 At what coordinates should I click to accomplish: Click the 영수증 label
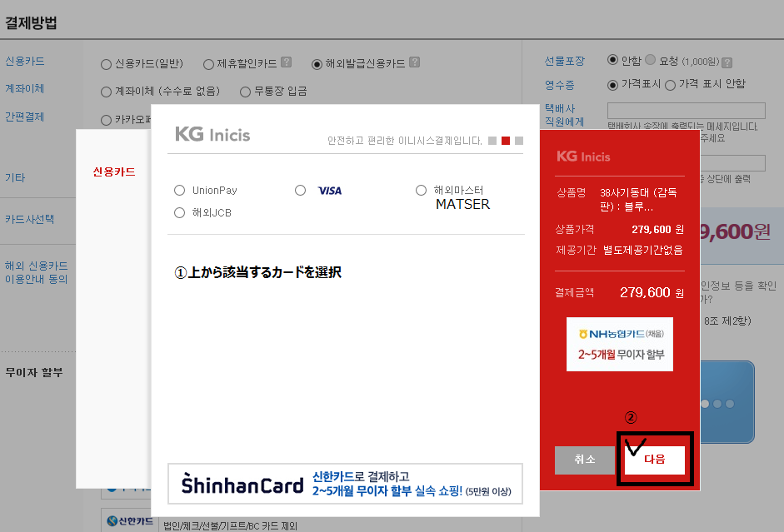click(x=560, y=85)
